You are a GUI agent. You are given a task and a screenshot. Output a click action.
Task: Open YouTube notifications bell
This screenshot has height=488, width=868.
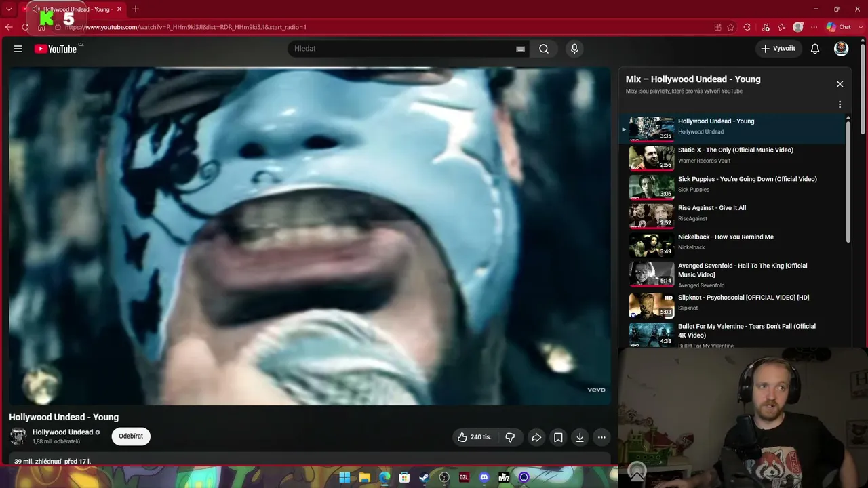[815, 49]
